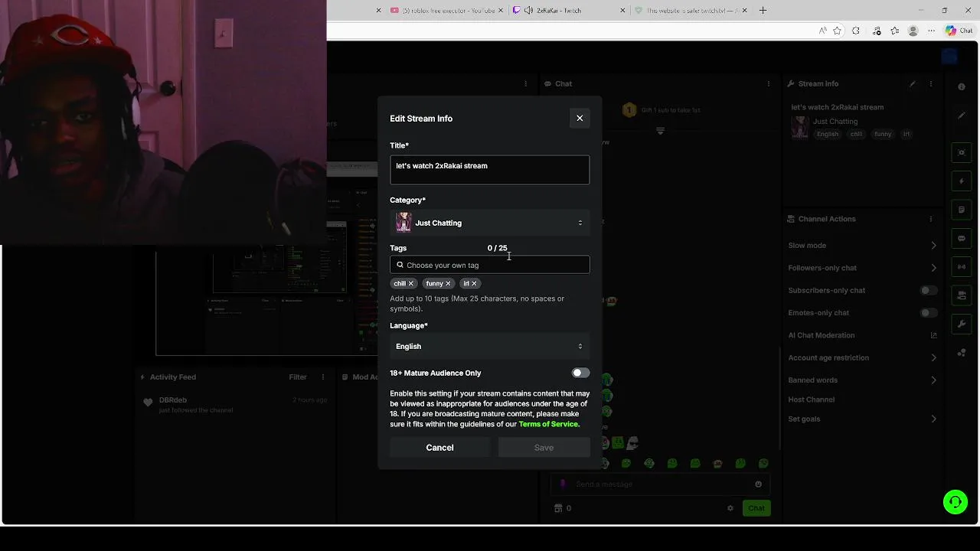Click the channel points icon below chat

559,508
